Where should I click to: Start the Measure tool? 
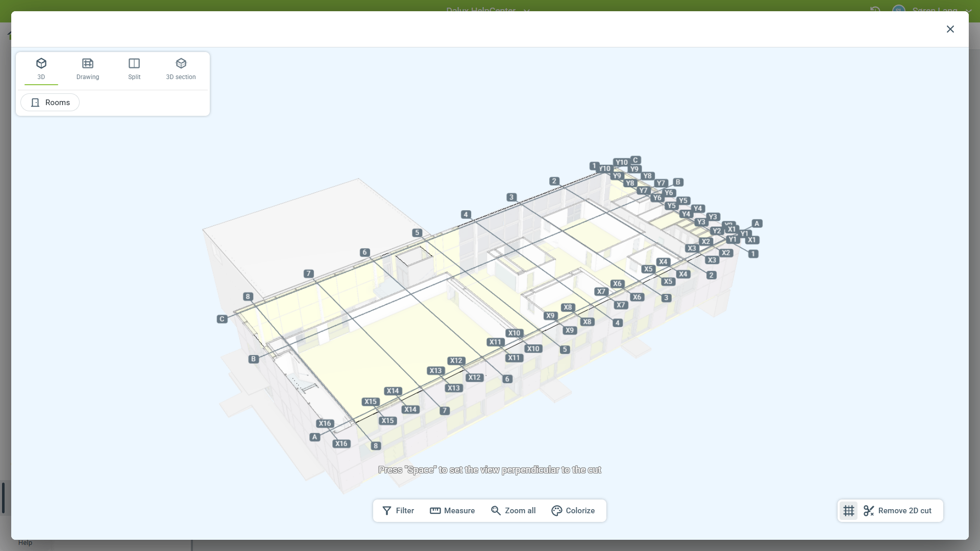(x=452, y=511)
